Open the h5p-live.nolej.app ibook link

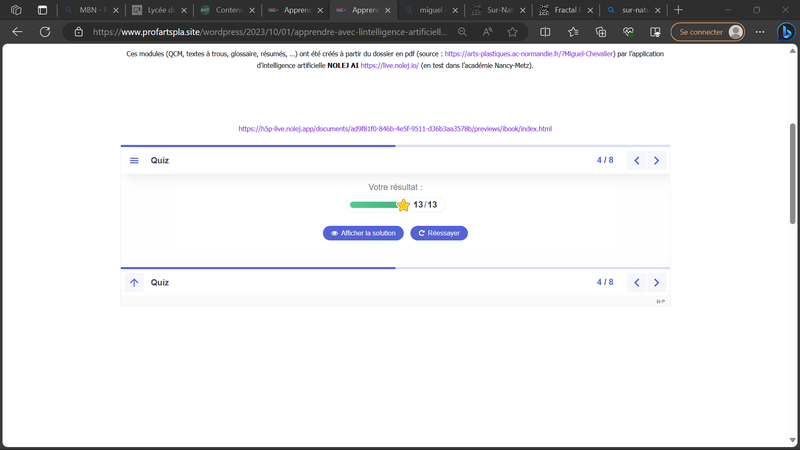point(395,129)
